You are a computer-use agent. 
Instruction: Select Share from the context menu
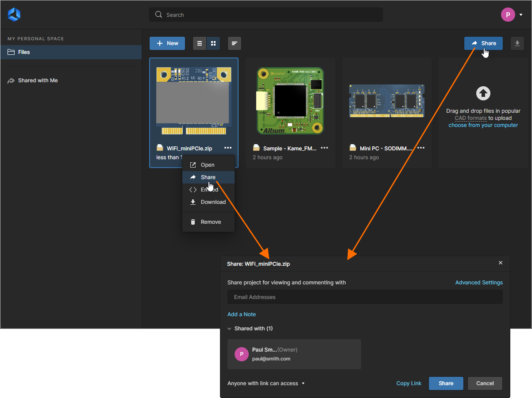tap(208, 177)
